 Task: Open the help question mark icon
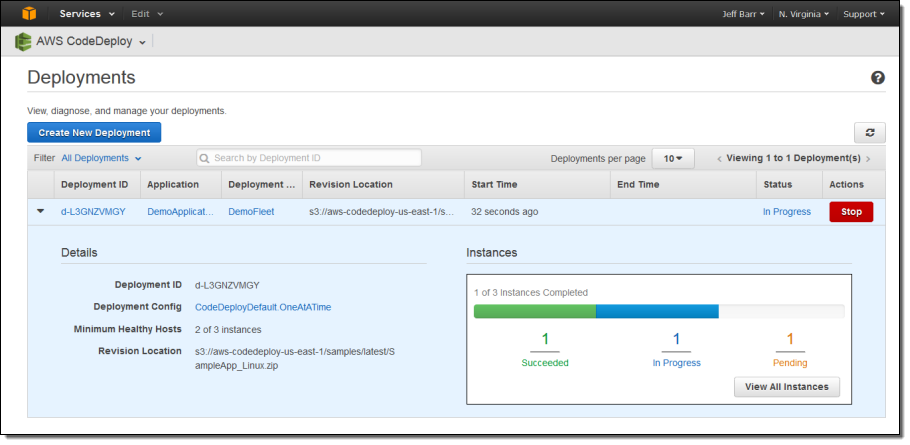(877, 78)
